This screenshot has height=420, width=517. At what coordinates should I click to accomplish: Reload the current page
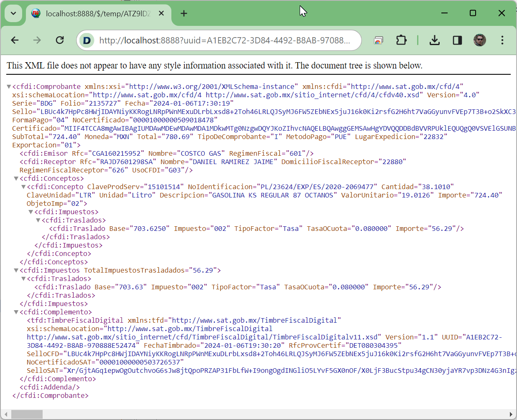(x=60, y=40)
